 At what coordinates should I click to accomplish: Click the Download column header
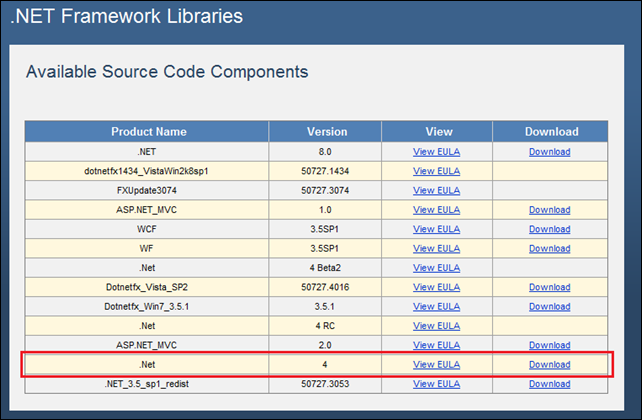click(x=551, y=132)
